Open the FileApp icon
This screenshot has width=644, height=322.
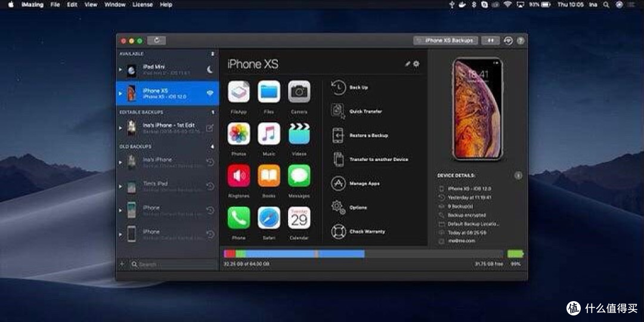pyautogui.click(x=239, y=91)
